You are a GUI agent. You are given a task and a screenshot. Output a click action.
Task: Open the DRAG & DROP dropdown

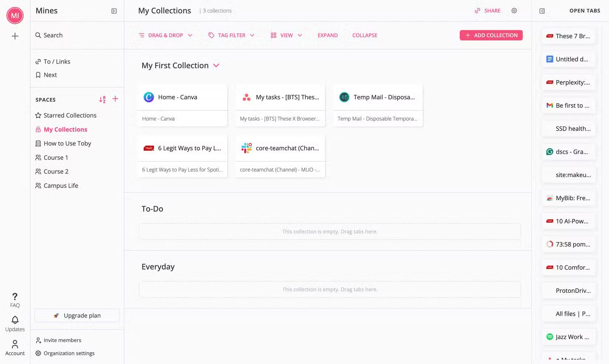click(x=165, y=35)
